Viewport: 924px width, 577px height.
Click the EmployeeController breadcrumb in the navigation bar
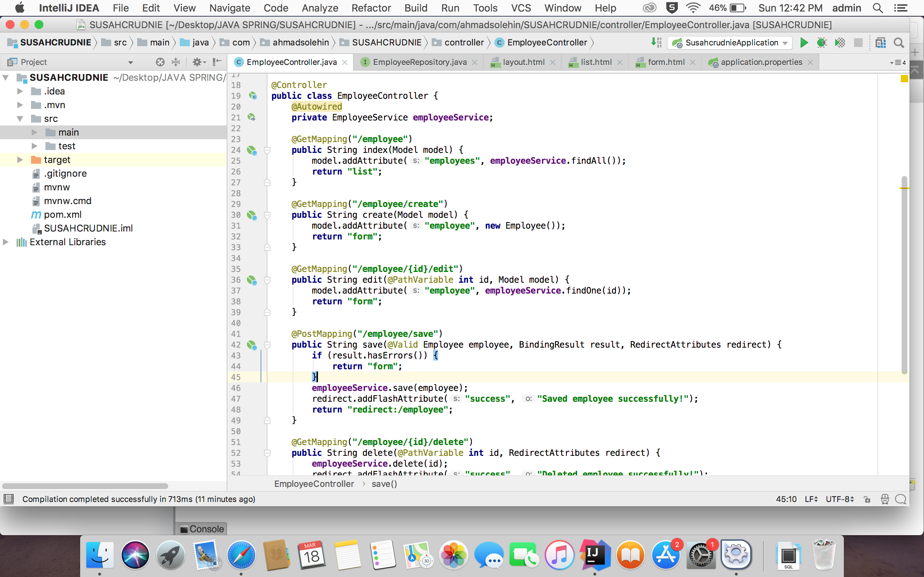[547, 42]
